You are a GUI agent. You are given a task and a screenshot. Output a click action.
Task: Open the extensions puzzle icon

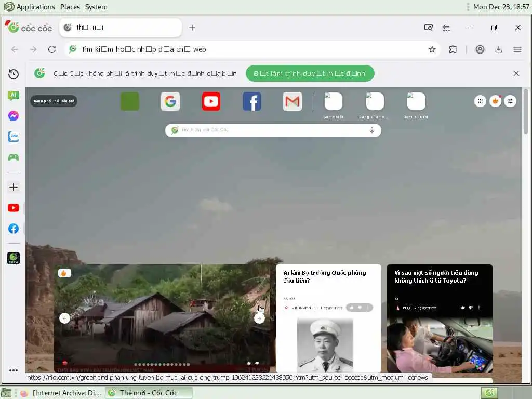pyautogui.click(x=453, y=49)
